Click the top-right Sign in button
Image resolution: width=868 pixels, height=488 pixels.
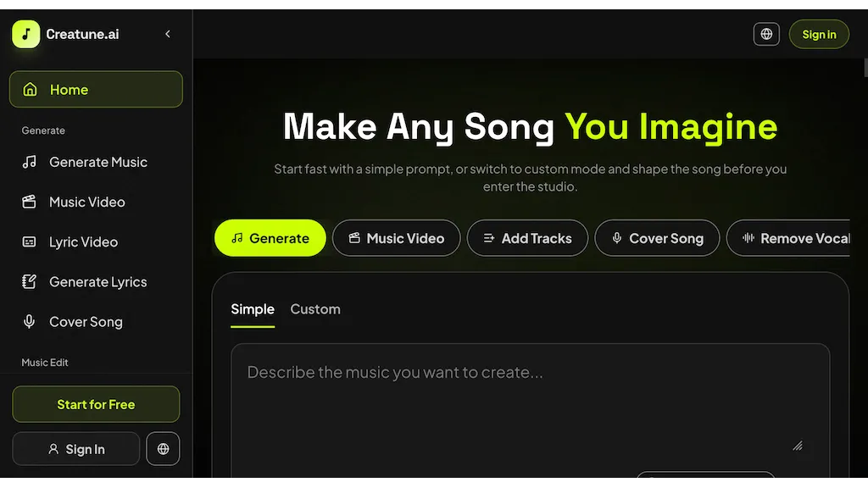pos(819,34)
